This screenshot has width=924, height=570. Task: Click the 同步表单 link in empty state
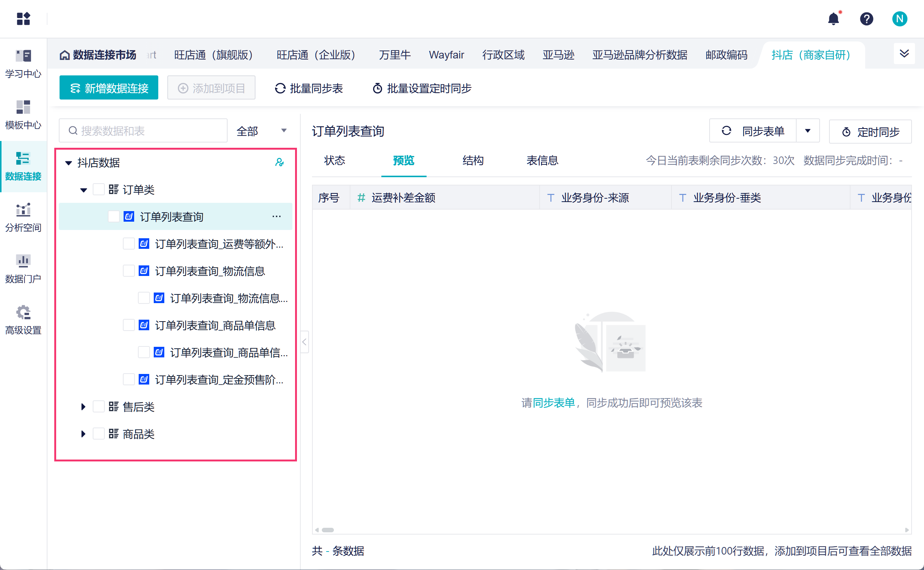point(554,403)
